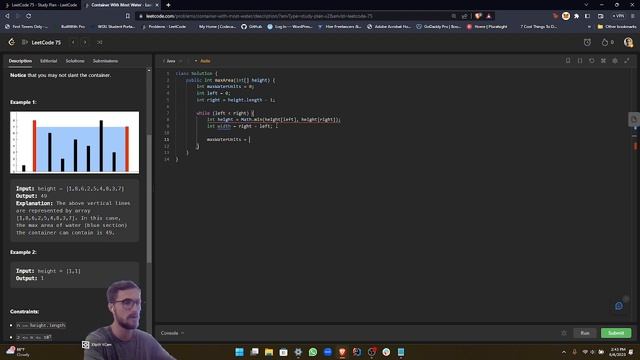Click the star icon beside Run
Screen dimensions: 640x360
(564, 333)
